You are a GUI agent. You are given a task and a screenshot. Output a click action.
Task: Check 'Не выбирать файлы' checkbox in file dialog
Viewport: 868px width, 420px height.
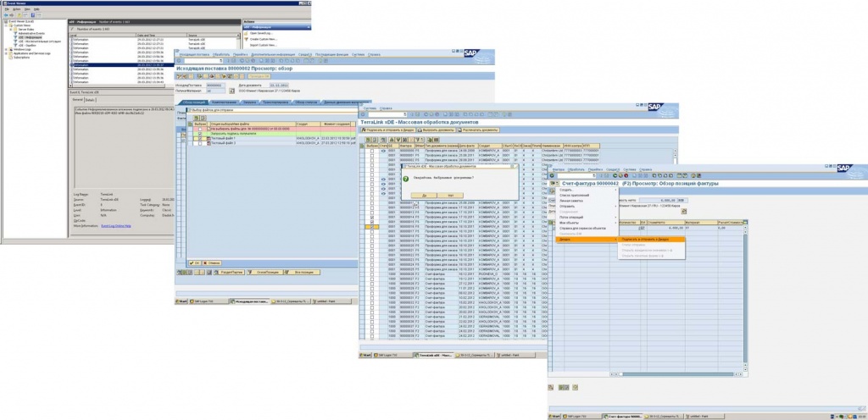tap(200, 130)
